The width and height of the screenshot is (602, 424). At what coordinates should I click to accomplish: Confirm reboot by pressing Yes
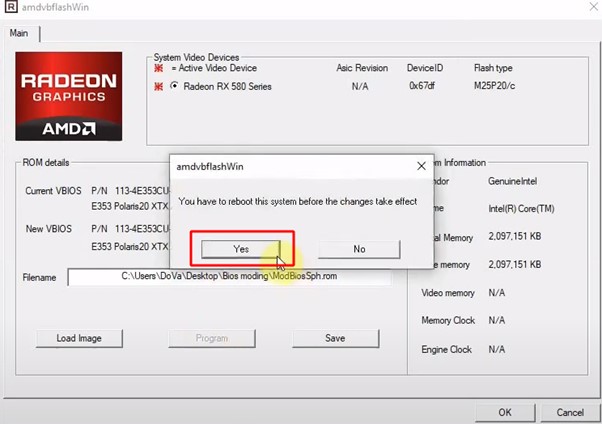pyautogui.click(x=241, y=249)
